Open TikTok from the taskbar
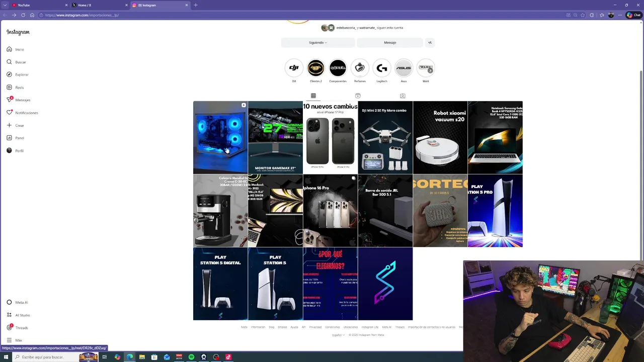Screen dimensions: 644x362 coord(228,357)
